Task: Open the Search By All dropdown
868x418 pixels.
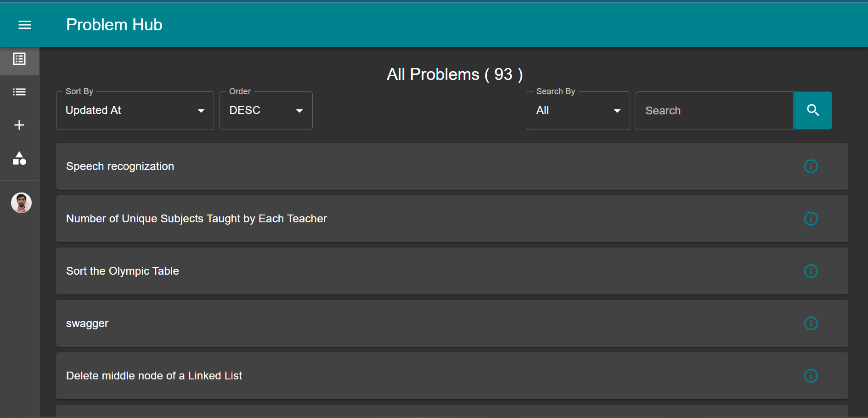Action: coord(578,111)
